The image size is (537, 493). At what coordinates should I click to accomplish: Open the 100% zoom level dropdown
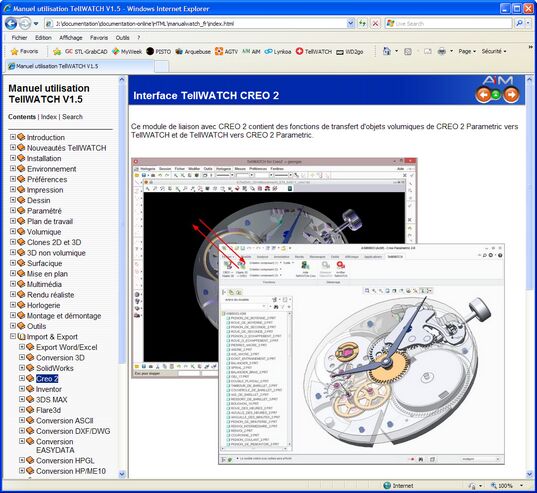pyautogui.click(x=522, y=485)
